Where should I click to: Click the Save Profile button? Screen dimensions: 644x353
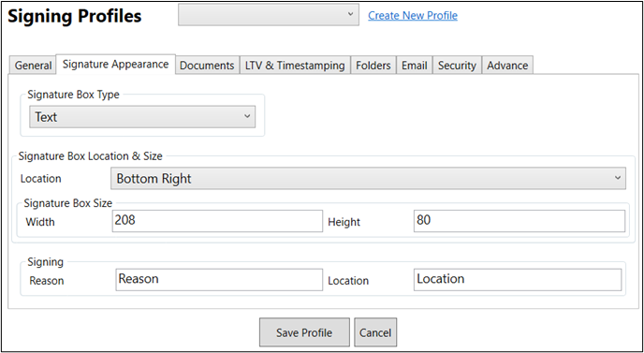pyautogui.click(x=304, y=332)
